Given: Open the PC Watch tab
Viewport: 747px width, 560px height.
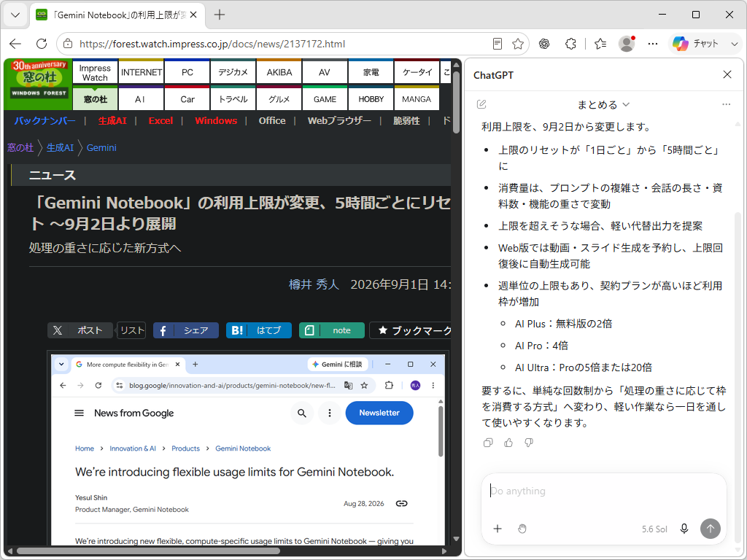Looking at the screenshot, I should tap(187, 72).
